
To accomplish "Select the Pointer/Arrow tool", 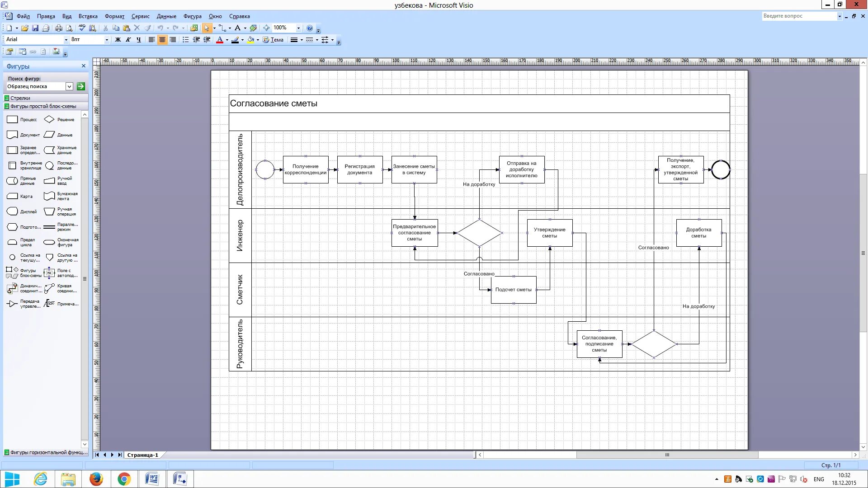I will (207, 28).
